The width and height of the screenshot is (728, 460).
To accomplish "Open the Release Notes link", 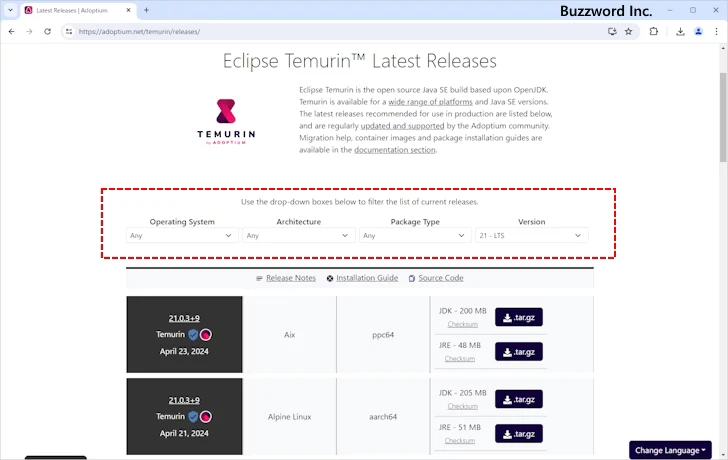I will click(291, 278).
